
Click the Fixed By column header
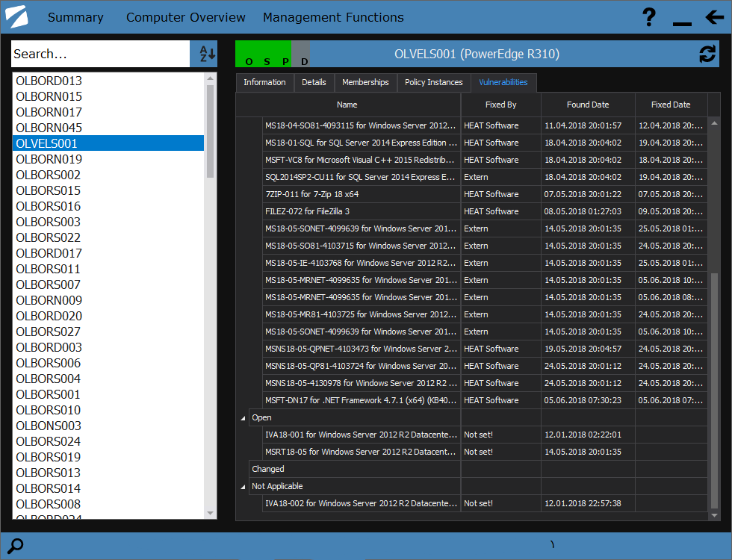coord(500,105)
